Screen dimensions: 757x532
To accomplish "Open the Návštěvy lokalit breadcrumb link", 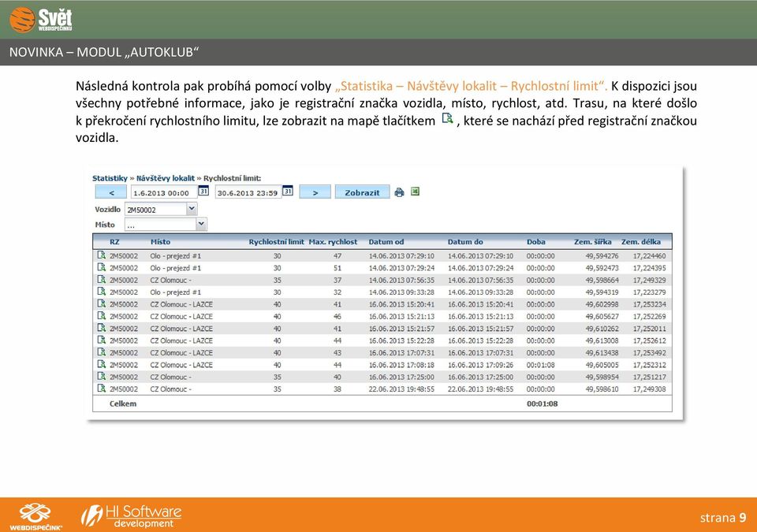I will pyautogui.click(x=166, y=178).
